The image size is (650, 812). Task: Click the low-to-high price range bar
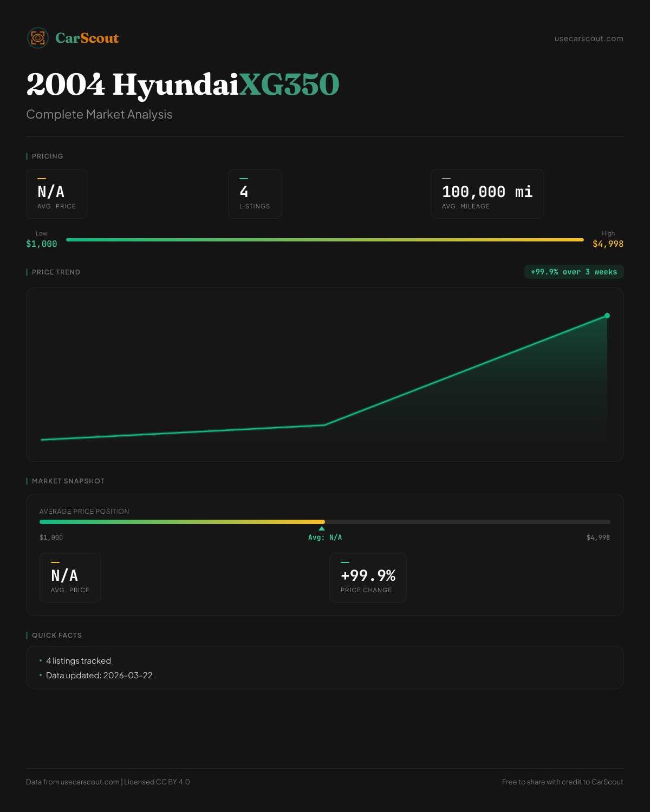coord(325,239)
